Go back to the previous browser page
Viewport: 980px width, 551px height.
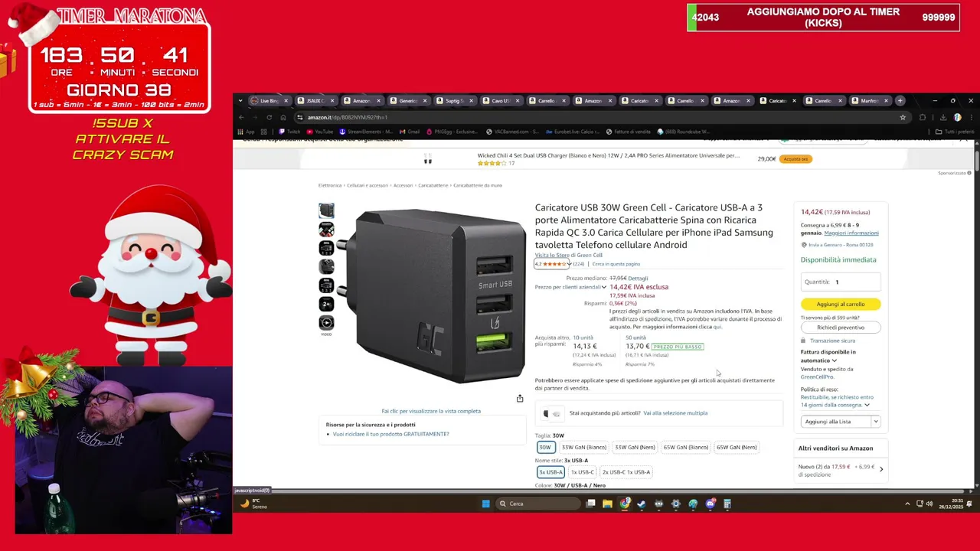[x=241, y=117]
